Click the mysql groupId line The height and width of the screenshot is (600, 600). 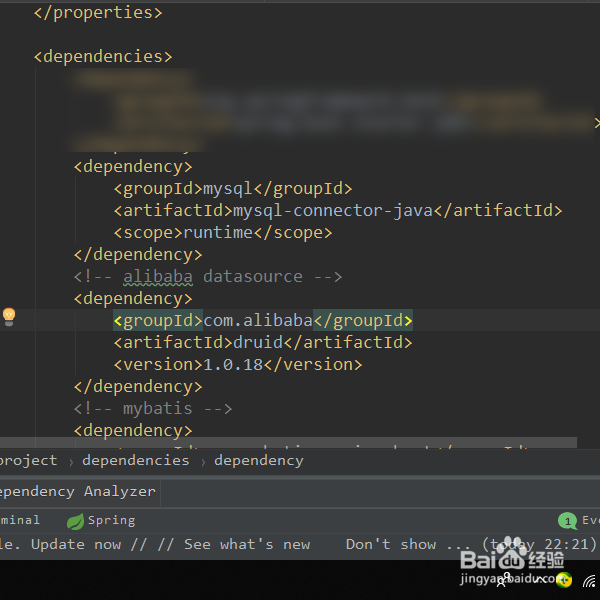pyautogui.click(x=233, y=189)
